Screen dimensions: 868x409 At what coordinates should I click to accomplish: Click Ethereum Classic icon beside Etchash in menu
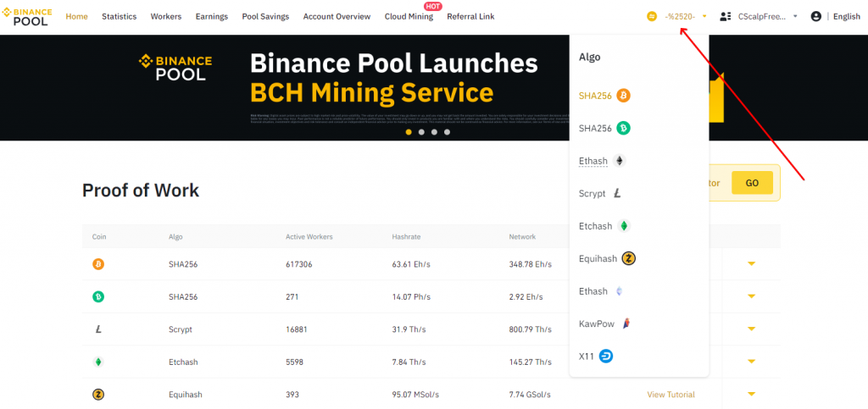pos(624,226)
